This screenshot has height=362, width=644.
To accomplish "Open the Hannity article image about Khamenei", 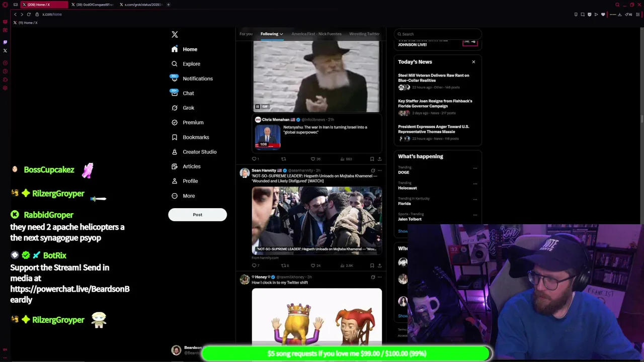I will pos(317,221).
